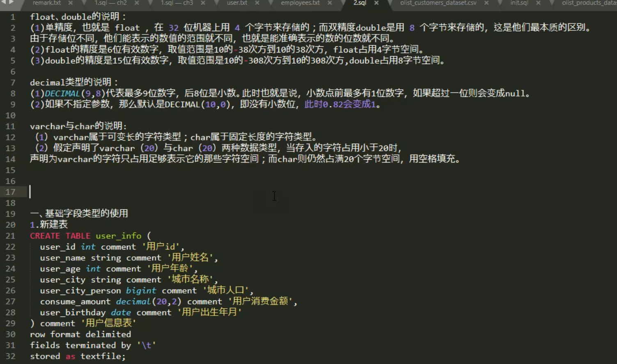This screenshot has width=617, height=364.
Task: Close the 2.sql tab with its x
Action: pos(376,4)
